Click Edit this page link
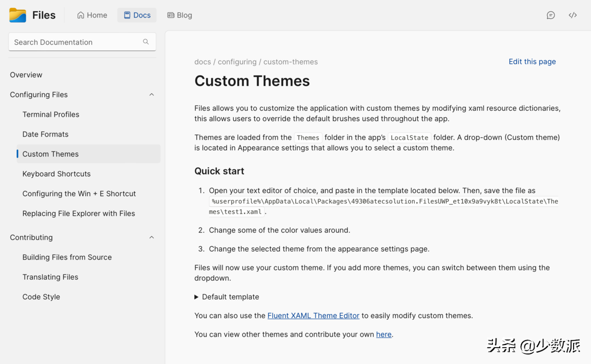Screen dimensions: 591x364 [532, 62]
